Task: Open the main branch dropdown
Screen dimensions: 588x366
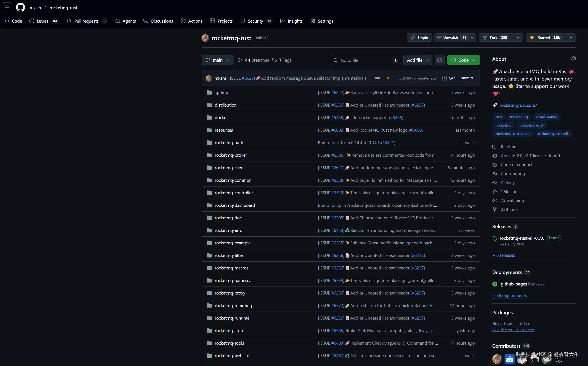Action: coord(217,60)
